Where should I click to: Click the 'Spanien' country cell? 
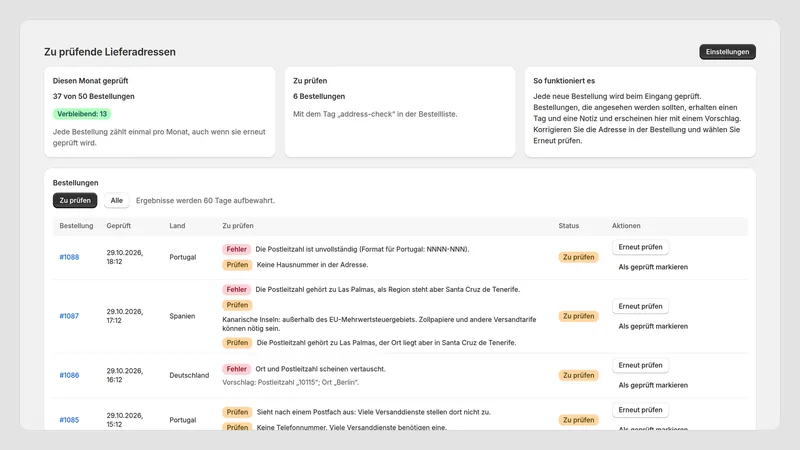coord(182,316)
